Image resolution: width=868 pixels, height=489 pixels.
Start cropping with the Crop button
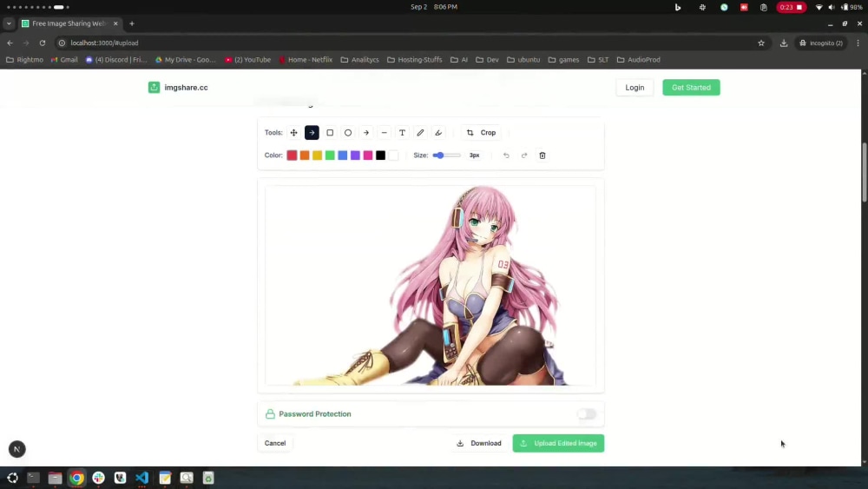pyautogui.click(x=482, y=133)
